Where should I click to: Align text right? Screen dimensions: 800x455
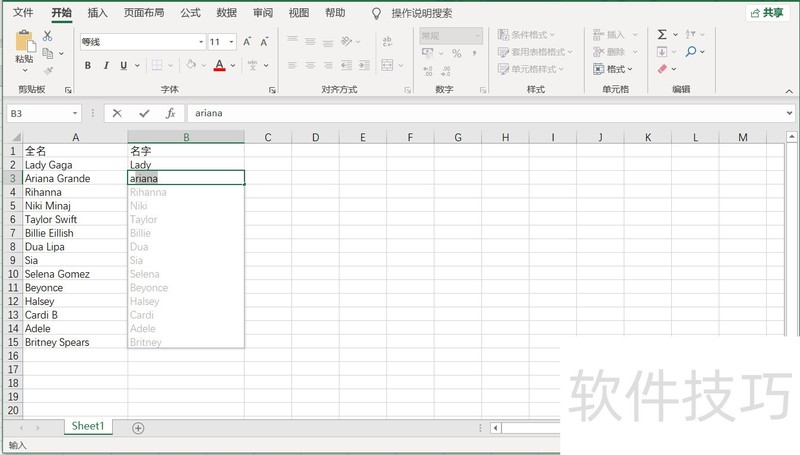point(328,65)
